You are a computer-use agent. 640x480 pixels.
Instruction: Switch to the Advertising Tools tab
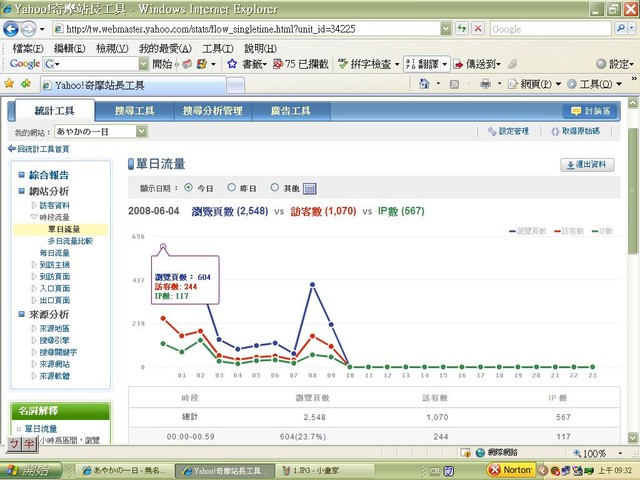tap(291, 111)
